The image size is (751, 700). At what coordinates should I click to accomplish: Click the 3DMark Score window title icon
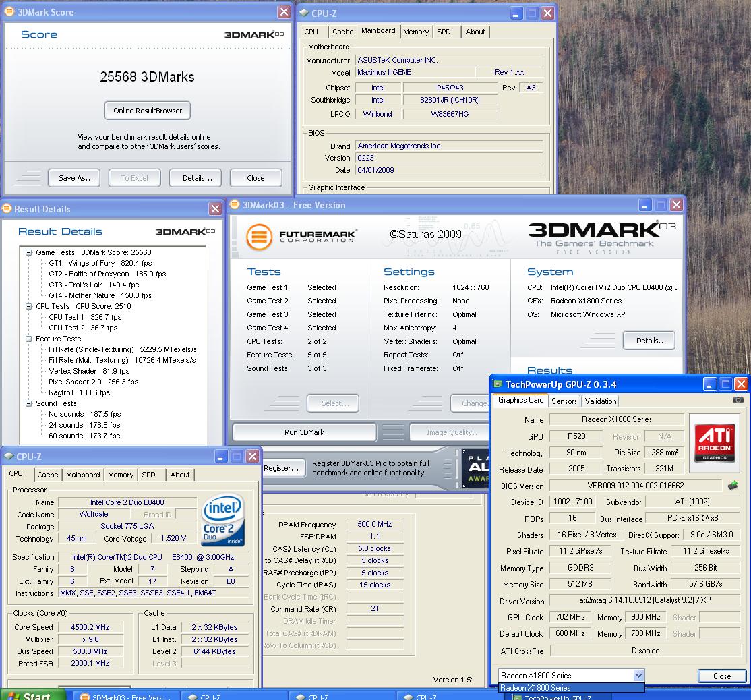click(9, 12)
